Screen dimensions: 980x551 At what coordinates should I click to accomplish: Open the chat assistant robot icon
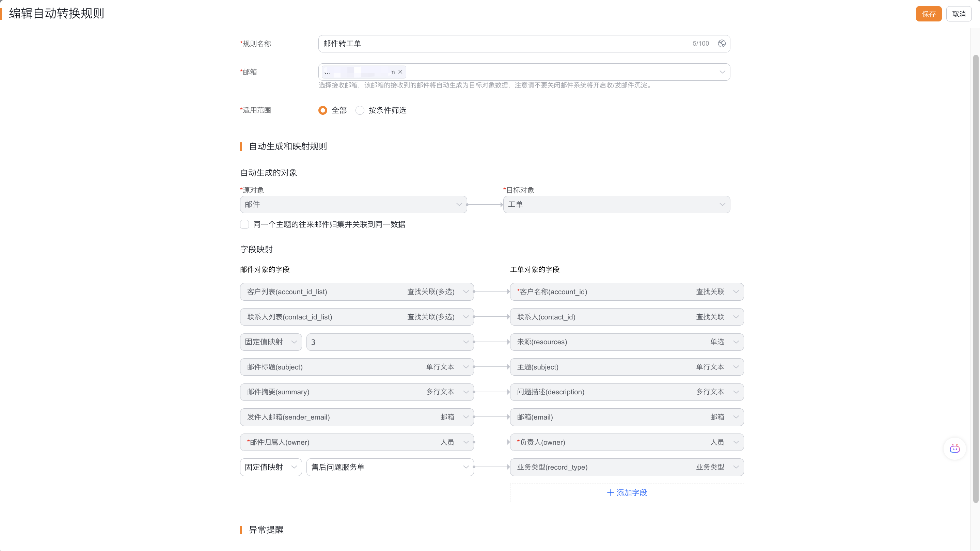[954, 448]
